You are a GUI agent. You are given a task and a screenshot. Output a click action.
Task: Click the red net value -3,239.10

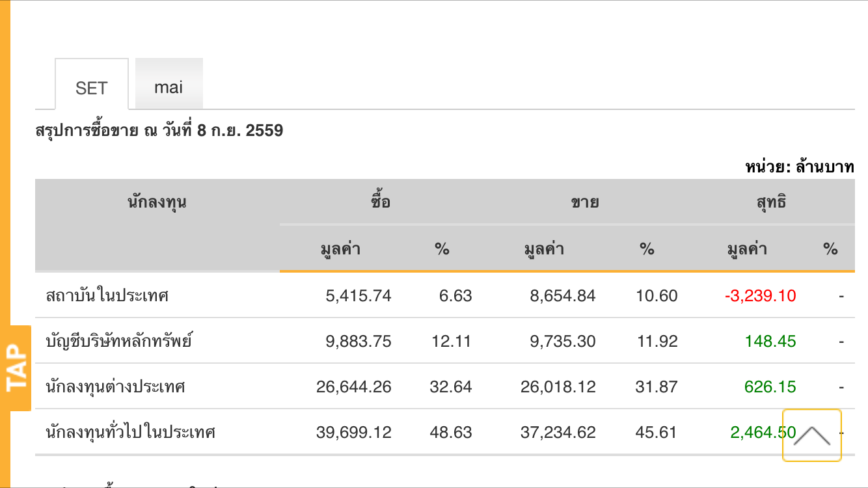(760, 295)
